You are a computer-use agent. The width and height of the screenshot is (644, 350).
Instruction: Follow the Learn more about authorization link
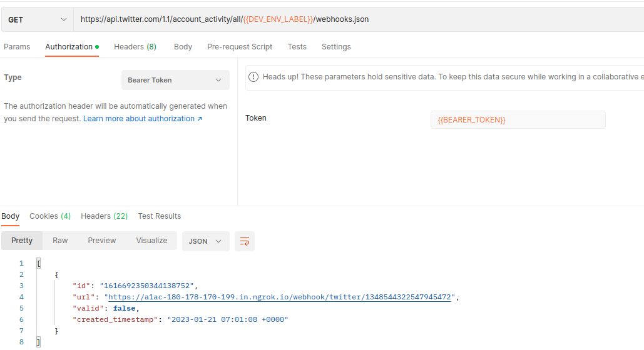pyautogui.click(x=143, y=119)
